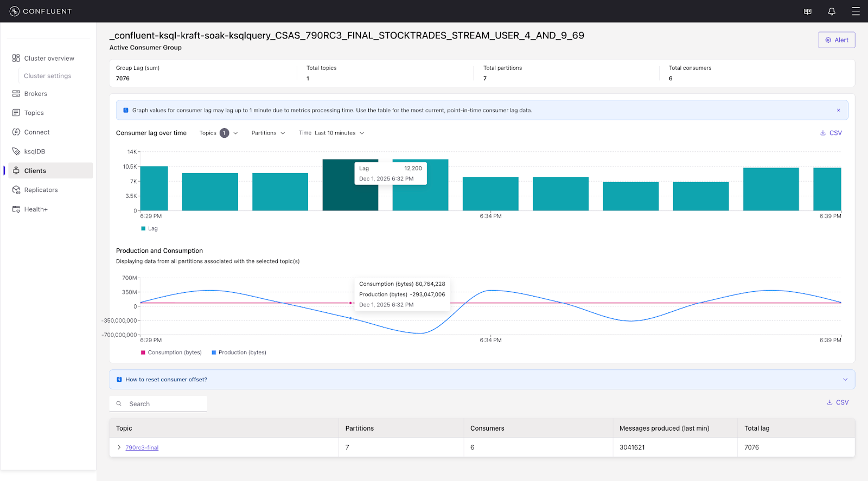Go to ksqlDB page
868x481 pixels.
coord(35,151)
